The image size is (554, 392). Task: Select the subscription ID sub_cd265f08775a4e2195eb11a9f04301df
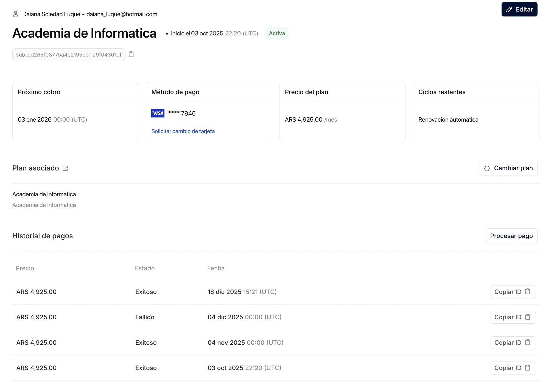tap(69, 55)
